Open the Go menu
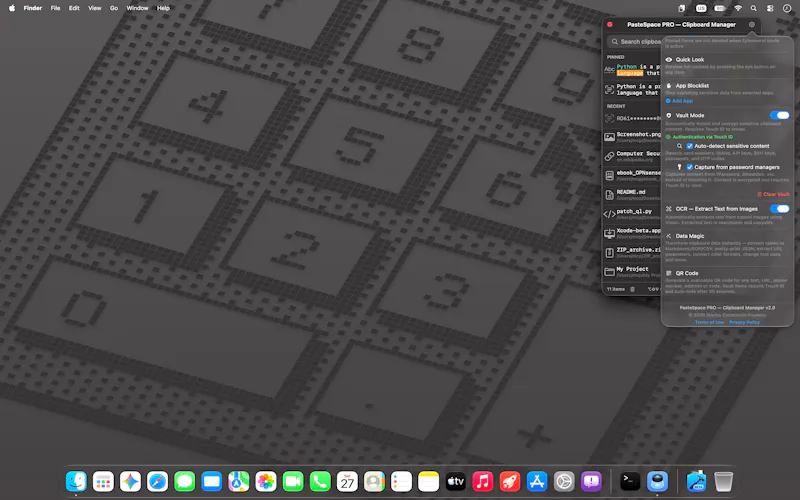The height and width of the screenshot is (500, 800). pos(114,8)
